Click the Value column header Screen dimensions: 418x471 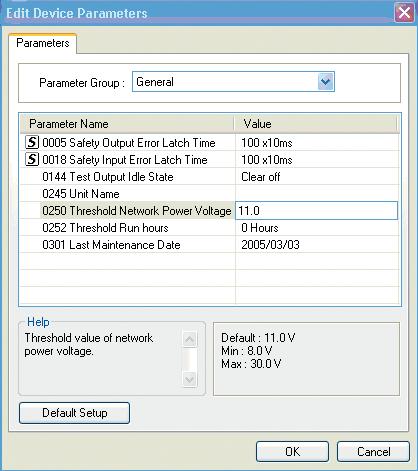[x=316, y=124]
